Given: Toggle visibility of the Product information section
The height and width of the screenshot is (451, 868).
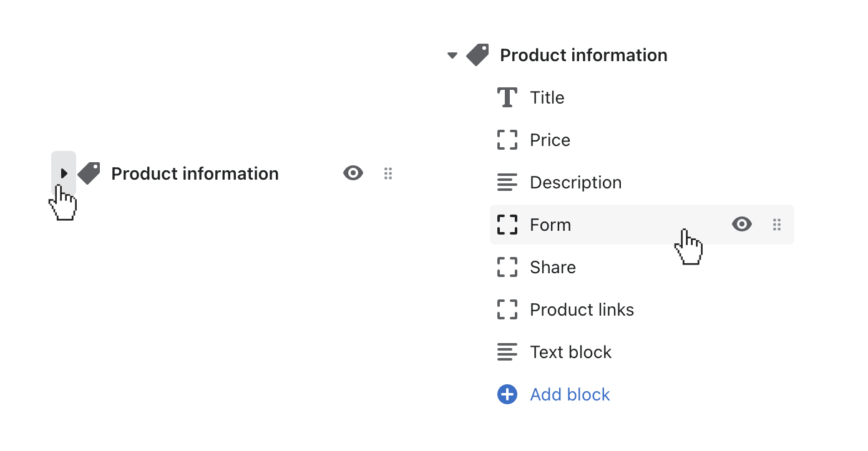Looking at the screenshot, I should click(x=353, y=173).
